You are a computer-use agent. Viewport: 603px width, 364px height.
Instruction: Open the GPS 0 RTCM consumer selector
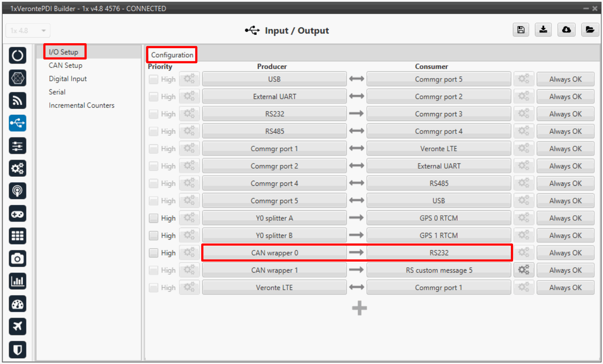pos(438,218)
